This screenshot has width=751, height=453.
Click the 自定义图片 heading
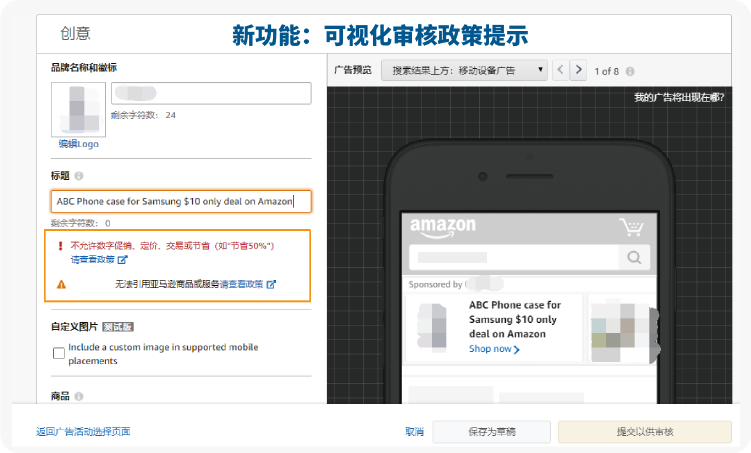coord(74,327)
